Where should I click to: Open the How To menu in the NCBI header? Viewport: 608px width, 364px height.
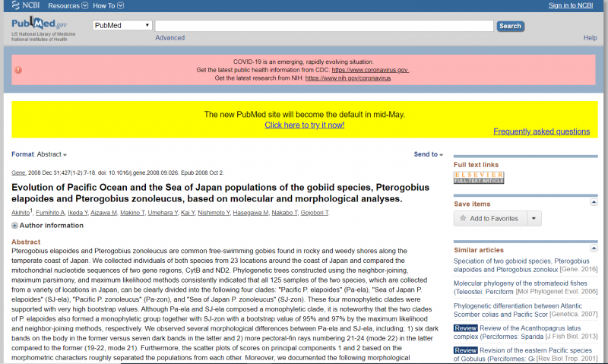107,5
